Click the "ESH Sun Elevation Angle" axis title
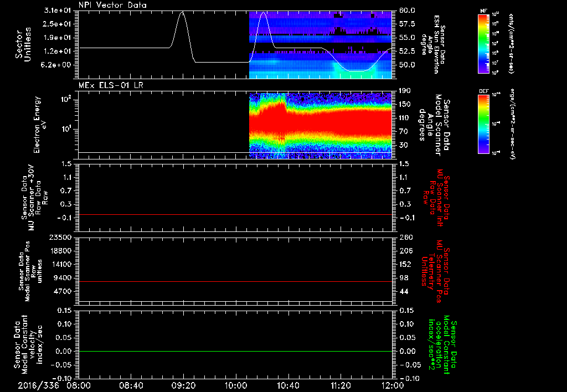 click(x=433, y=44)
